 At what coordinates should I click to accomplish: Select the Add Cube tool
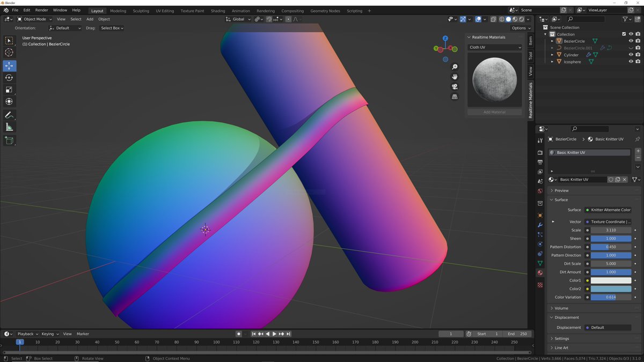click(x=9, y=141)
